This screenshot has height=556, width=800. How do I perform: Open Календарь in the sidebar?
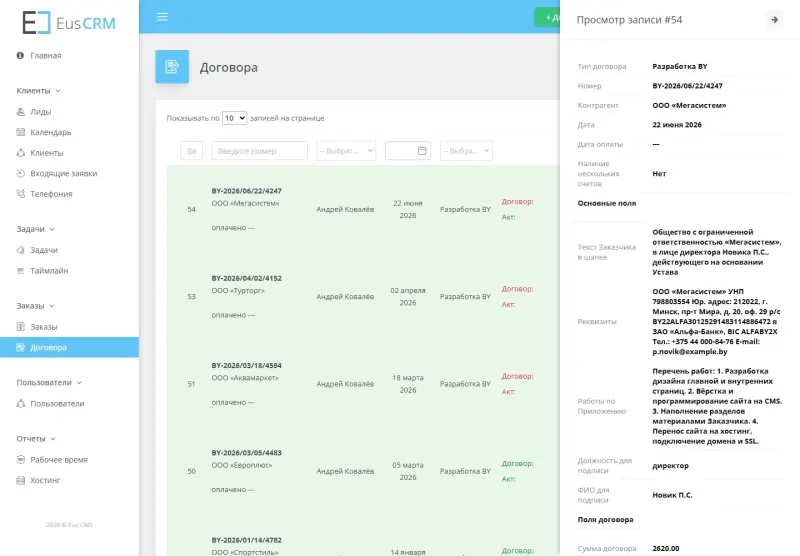pyautogui.click(x=51, y=132)
